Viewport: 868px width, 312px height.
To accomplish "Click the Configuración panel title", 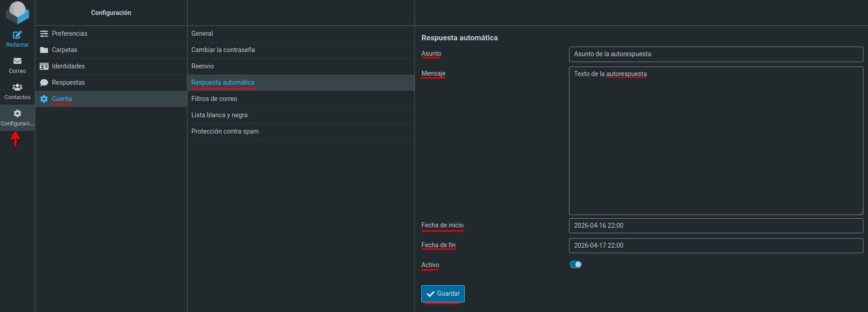I will point(111,13).
